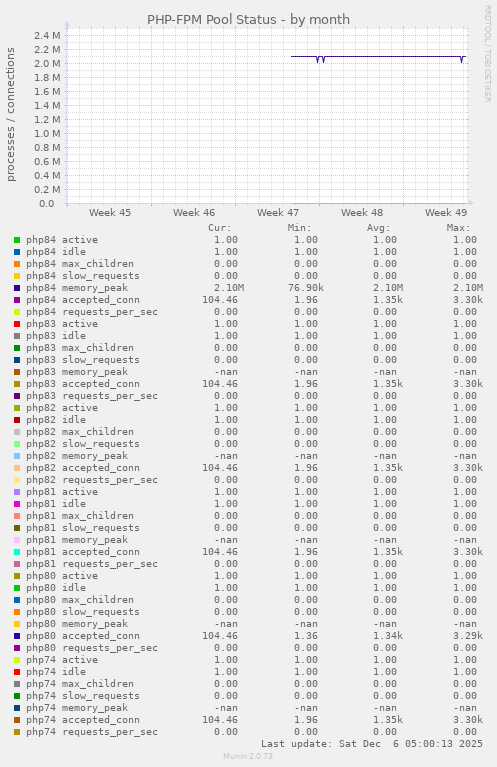Click the php84 active green legend swatch
497x767 pixels.
17,240
